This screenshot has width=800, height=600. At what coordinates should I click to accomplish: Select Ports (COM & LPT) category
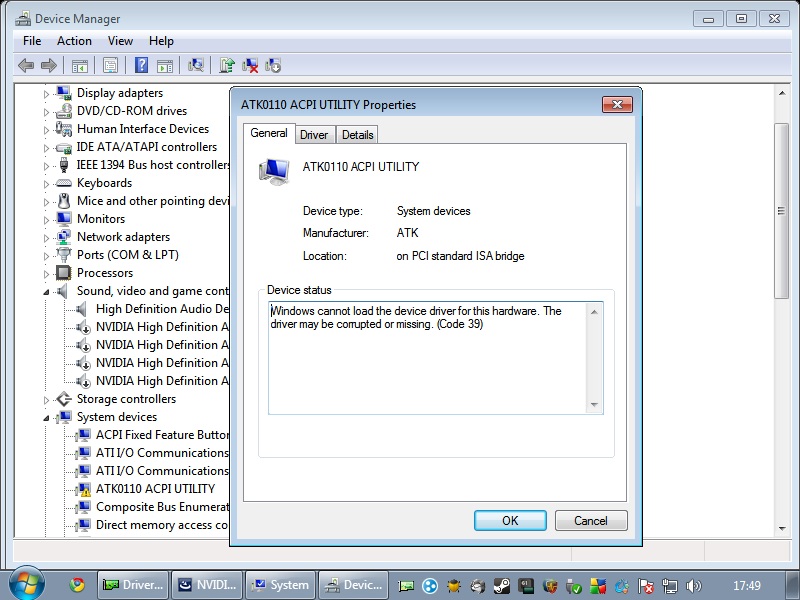tap(128, 255)
